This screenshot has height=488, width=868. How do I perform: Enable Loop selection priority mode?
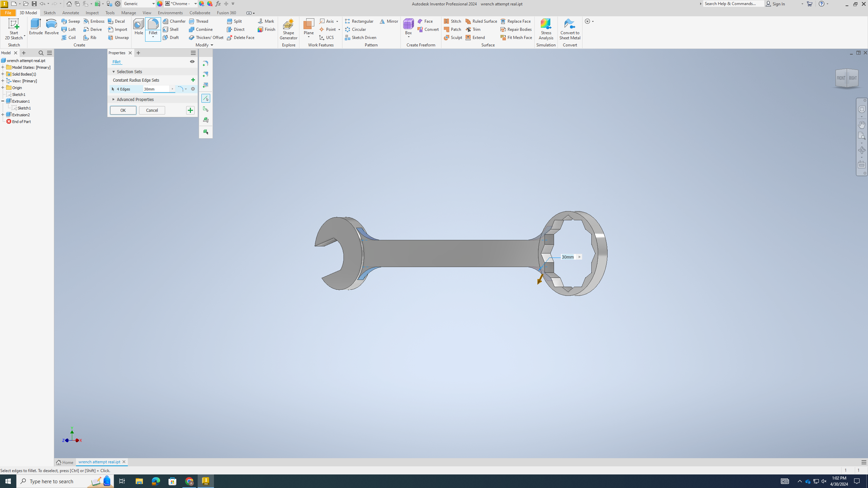click(x=205, y=109)
